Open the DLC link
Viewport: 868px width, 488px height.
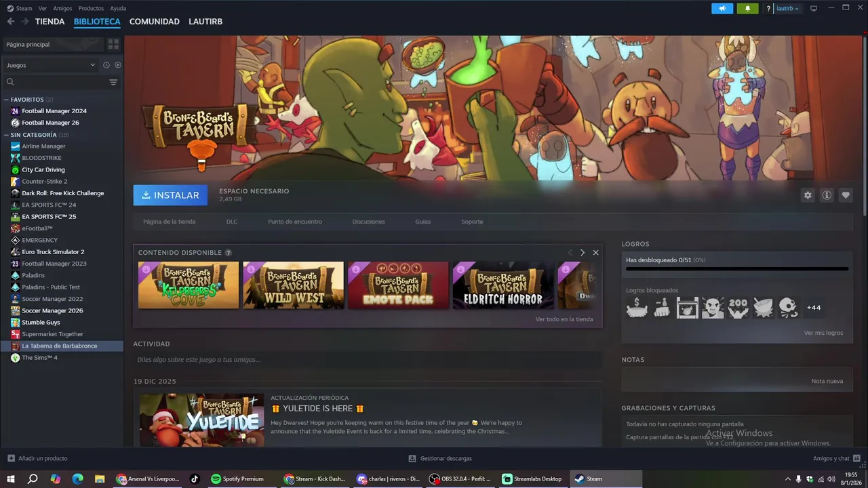coord(232,222)
